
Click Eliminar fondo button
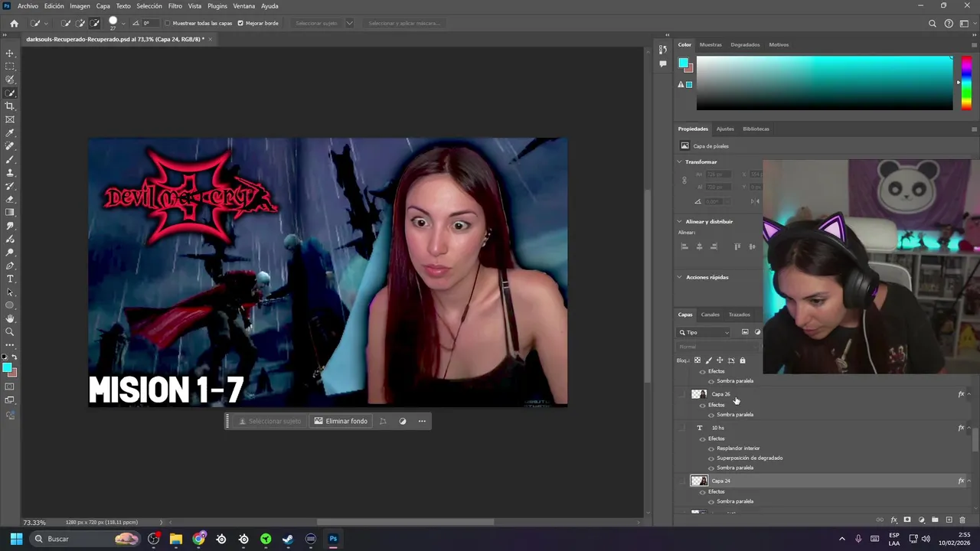click(340, 421)
